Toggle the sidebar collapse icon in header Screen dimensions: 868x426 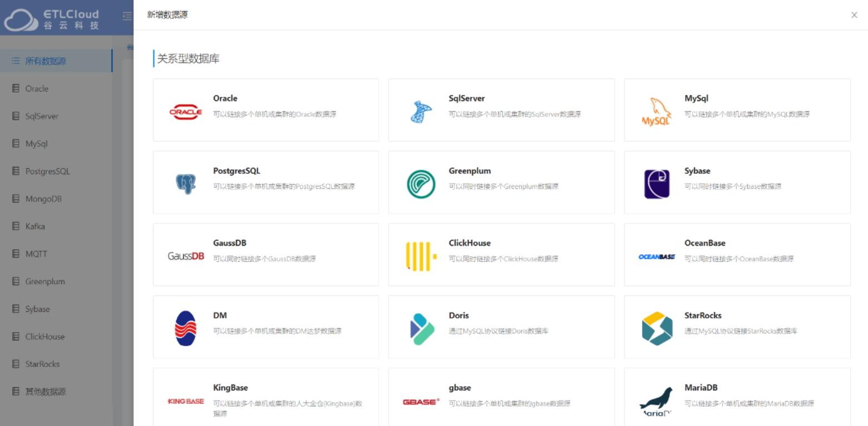click(127, 16)
